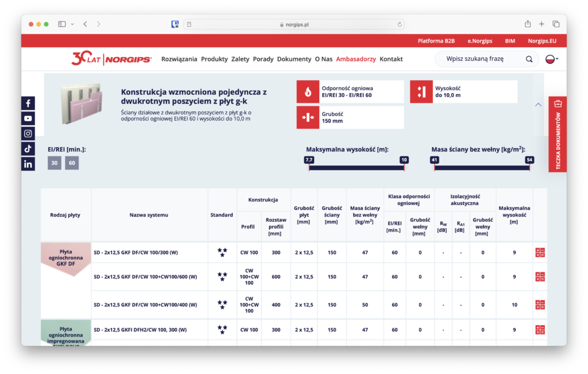Collapse the construction details panel chevron
Screen dimensions: 588x374
(538, 105)
